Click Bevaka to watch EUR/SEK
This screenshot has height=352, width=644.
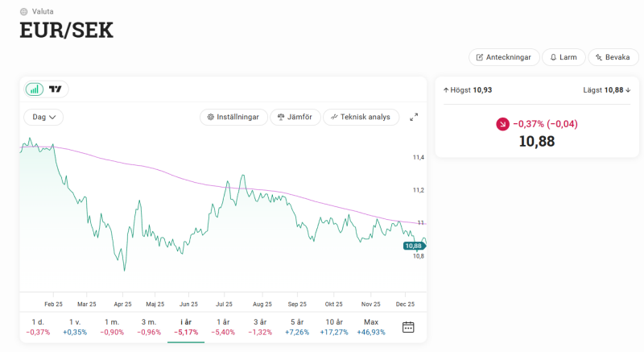point(613,57)
